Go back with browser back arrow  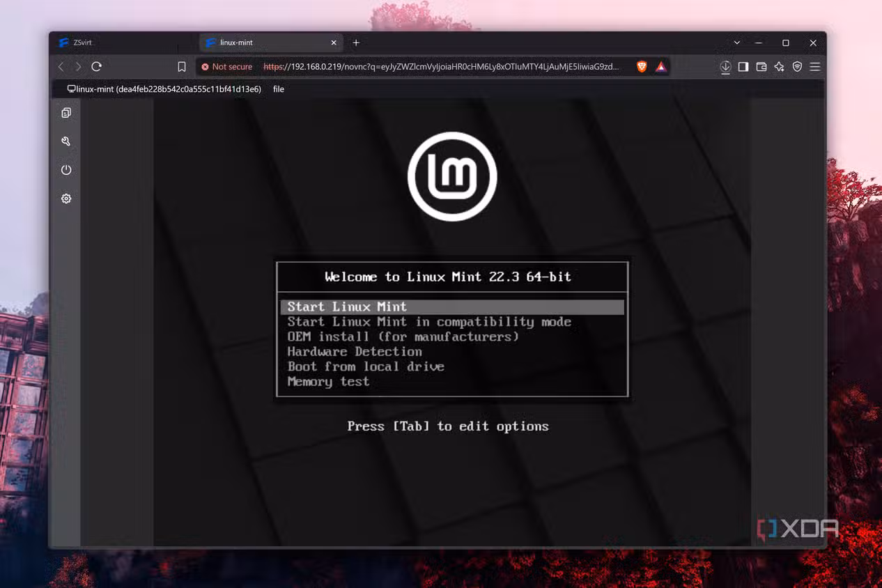pyautogui.click(x=61, y=66)
